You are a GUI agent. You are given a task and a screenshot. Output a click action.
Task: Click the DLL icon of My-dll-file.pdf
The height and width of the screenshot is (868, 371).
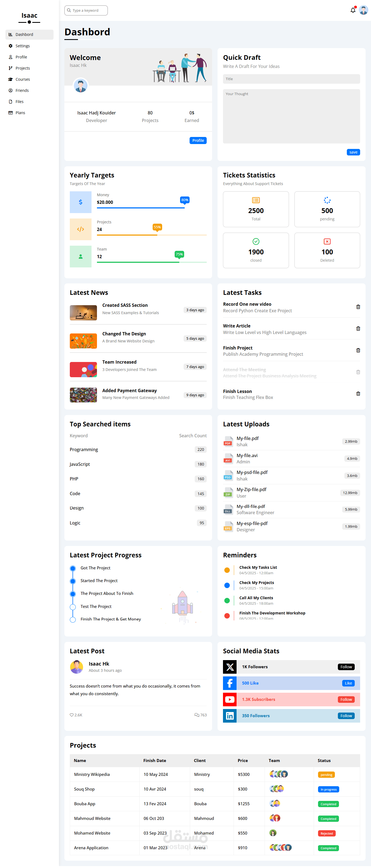(228, 509)
